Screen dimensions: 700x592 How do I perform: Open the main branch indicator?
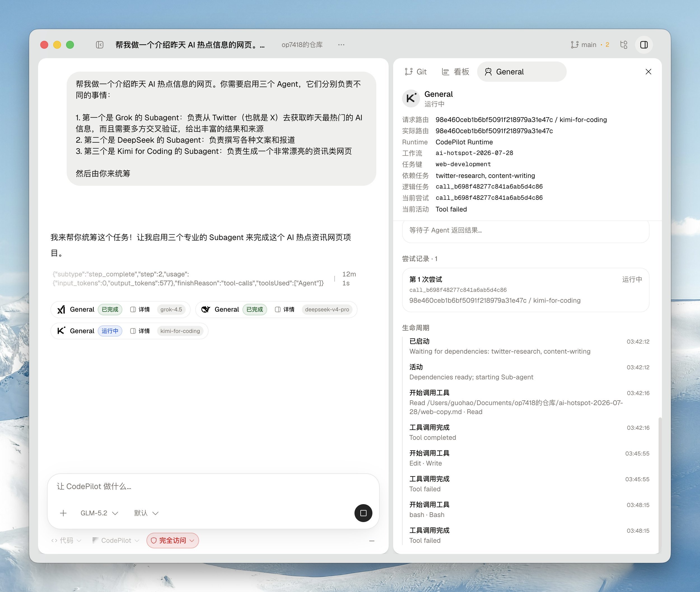pos(590,45)
